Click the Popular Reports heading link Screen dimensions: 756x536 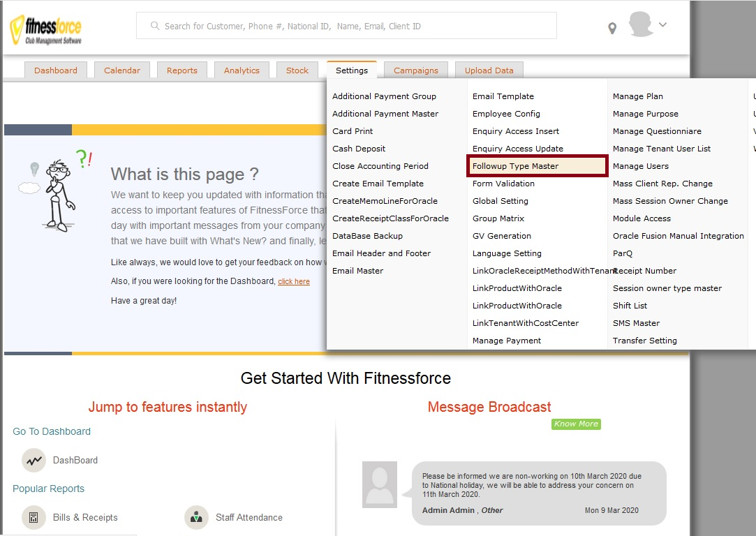pos(48,489)
